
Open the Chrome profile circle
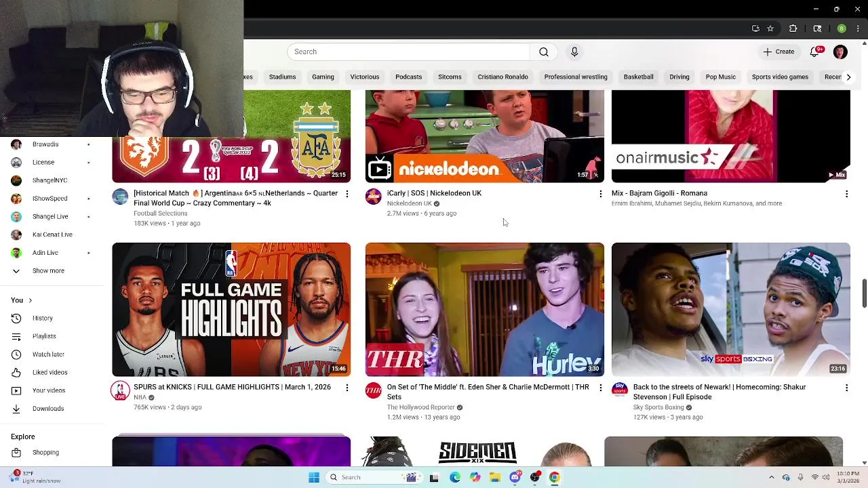[842, 28]
